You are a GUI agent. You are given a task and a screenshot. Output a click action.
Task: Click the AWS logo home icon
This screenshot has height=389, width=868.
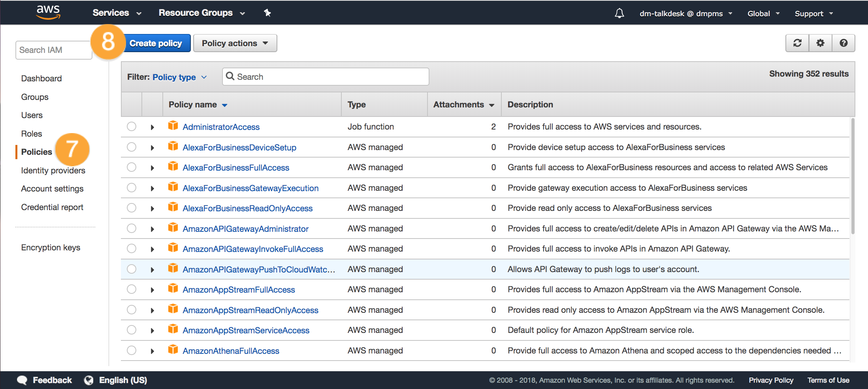point(48,12)
